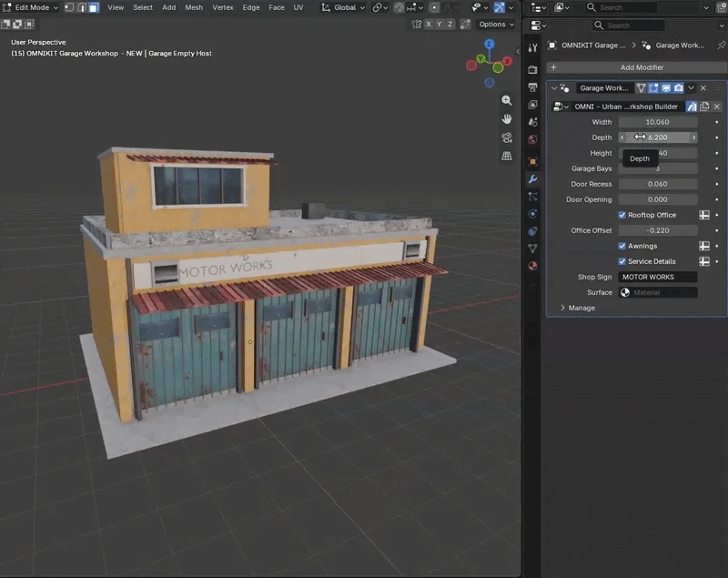Open Global transform orientation dropdown
728x578 pixels.
[343, 7]
